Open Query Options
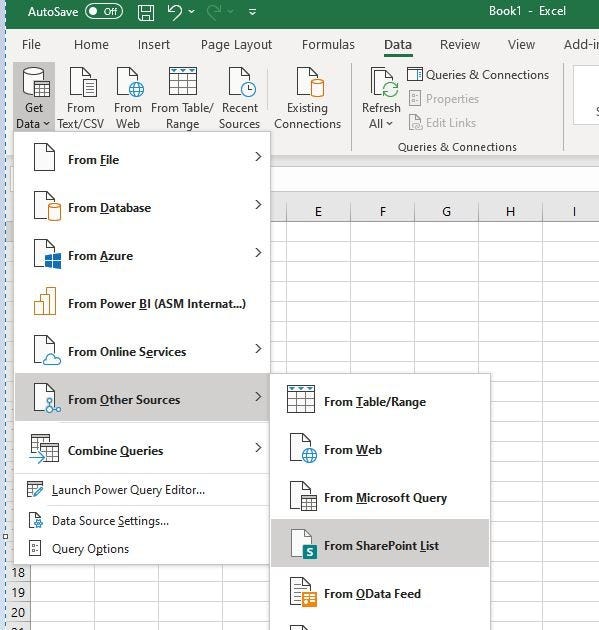Viewport: 599px width, 630px height. [x=142, y=549]
